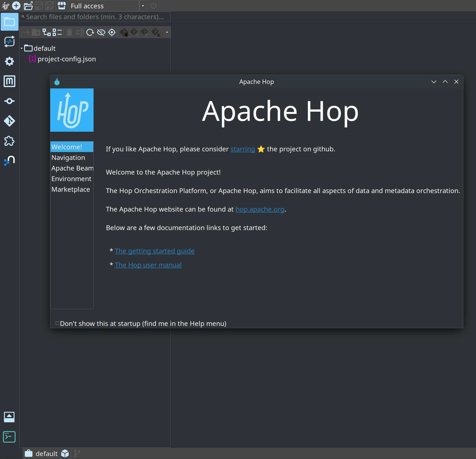Switch to the Execution Information perspective

click(x=9, y=42)
